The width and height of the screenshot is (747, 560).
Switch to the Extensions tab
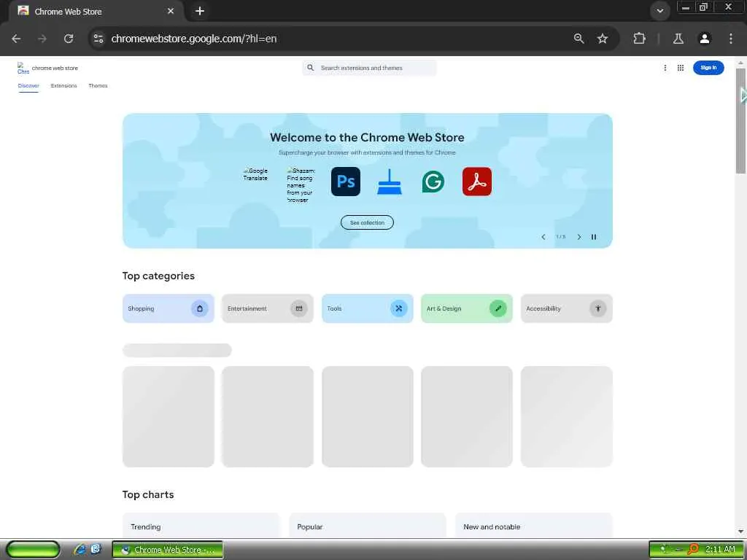click(x=64, y=86)
